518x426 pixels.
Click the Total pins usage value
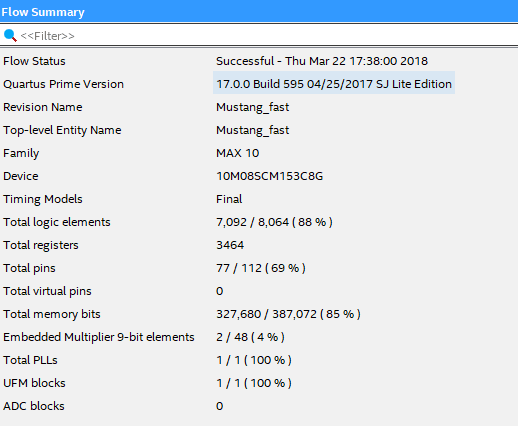click(261, 268)
